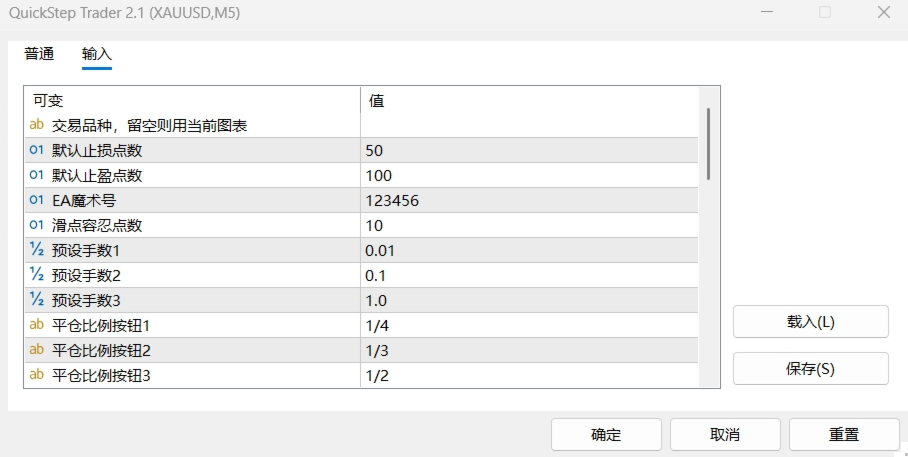The image size is (908, 457).
Task: Reset inputs with the 重置 button
Action: point(844,435)
